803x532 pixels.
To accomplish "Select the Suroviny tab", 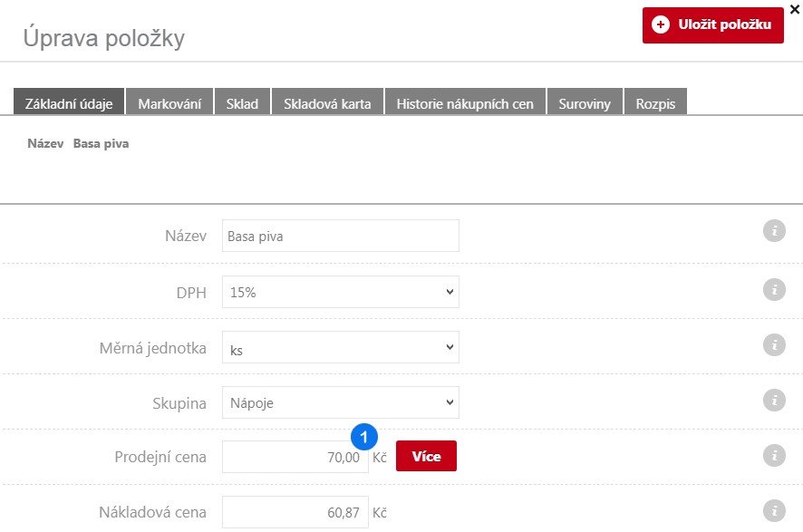I will pyautogui.click(x=585, y=102).
